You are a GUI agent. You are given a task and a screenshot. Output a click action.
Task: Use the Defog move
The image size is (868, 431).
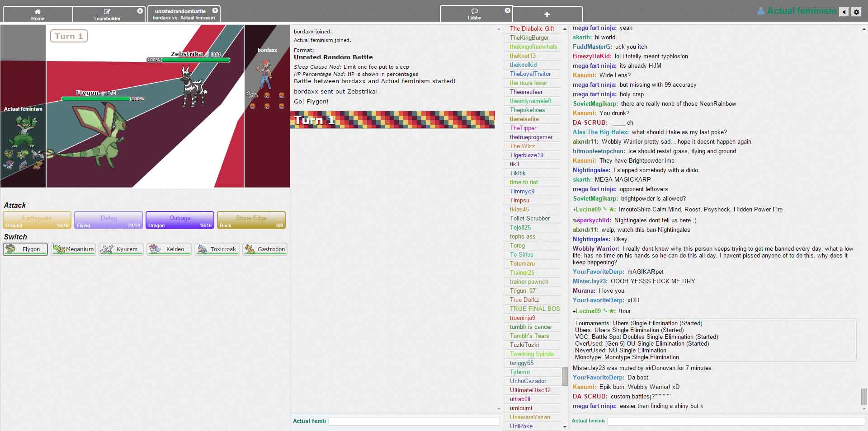(108, 220)
